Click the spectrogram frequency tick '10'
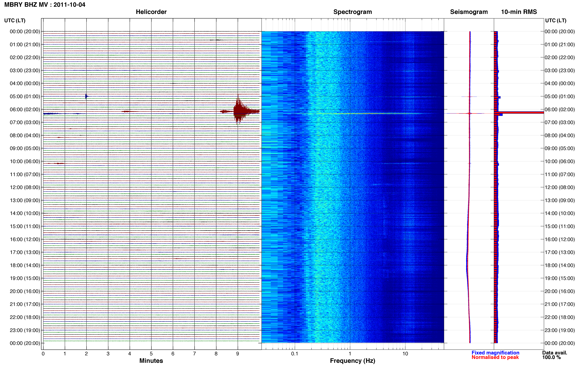Viewport: 588px width, 368px height. click(405, 354)
